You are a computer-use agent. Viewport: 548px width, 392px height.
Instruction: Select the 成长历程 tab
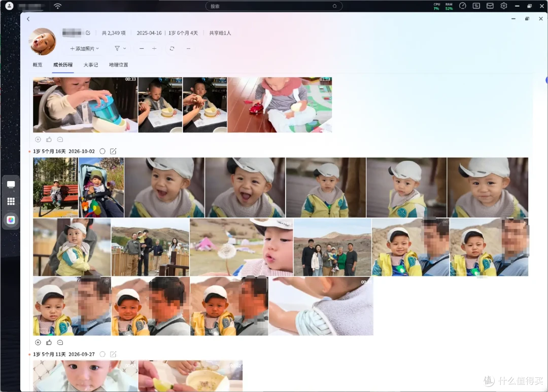(63, 64)
